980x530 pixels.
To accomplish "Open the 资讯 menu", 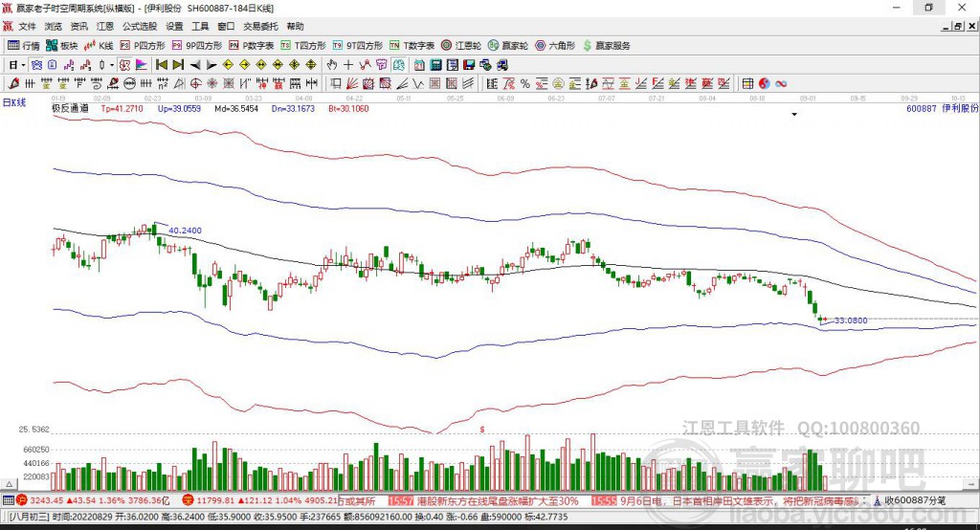I will point(78,26).
